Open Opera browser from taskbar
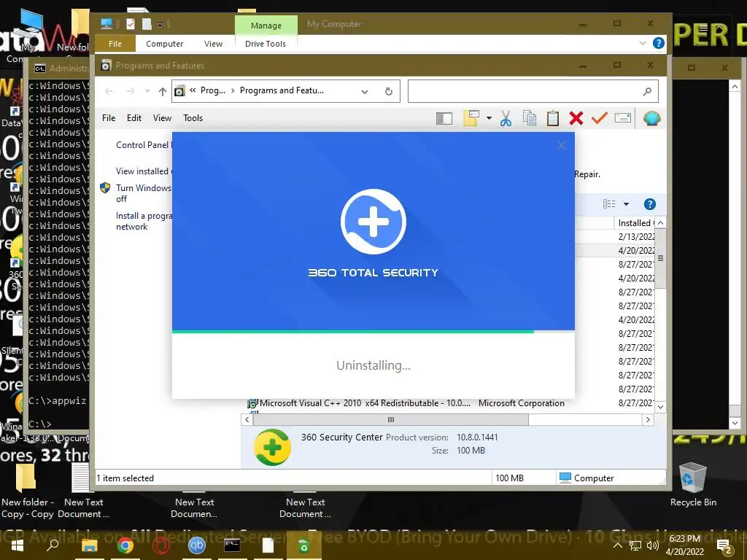The height and width of the screenshot is (560, 747). [161, 545]
